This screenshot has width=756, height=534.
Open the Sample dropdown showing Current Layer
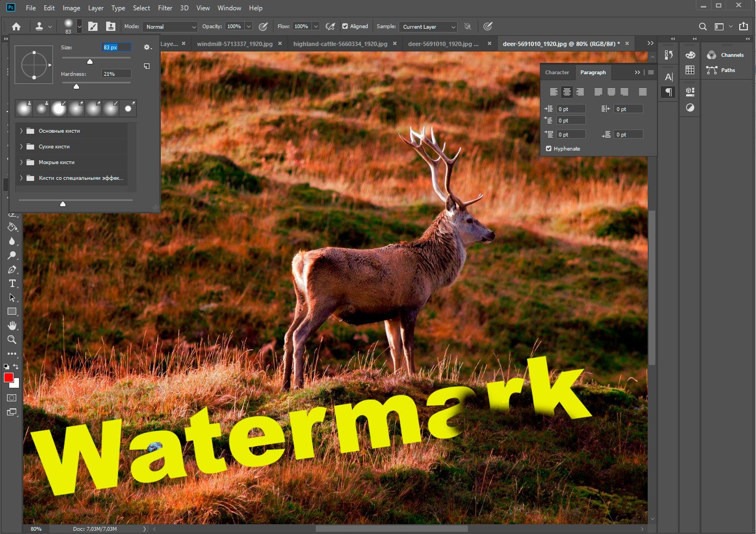(x=428, y=27)
